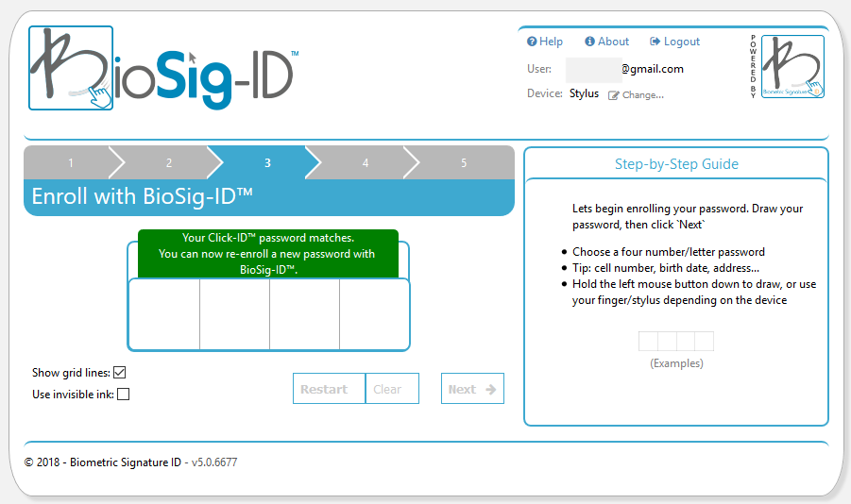Select step 1 in the progress bar
Viewport: 851px width, 504px height.
[x=71, y=162]
